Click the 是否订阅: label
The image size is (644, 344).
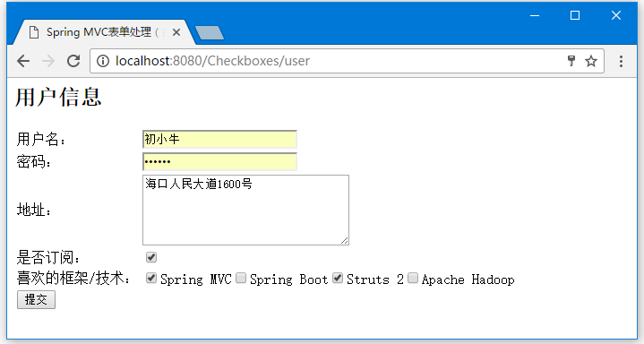pyautogui.click(x=48, y=258)
